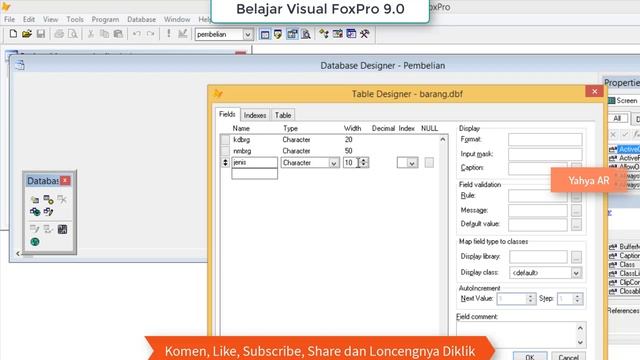The height and width of the screenshot is (360, 640).
Task: Open the Index dropdown for jenis field
Action: click(x=412, y=163)
